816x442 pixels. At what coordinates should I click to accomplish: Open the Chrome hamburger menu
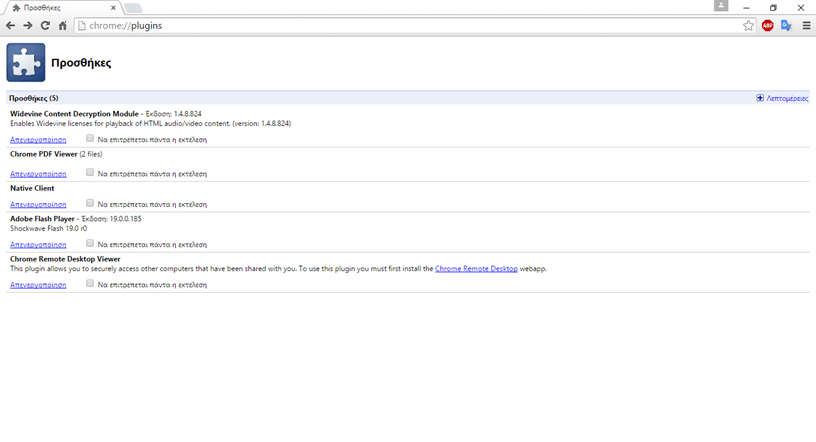point(806,26)
